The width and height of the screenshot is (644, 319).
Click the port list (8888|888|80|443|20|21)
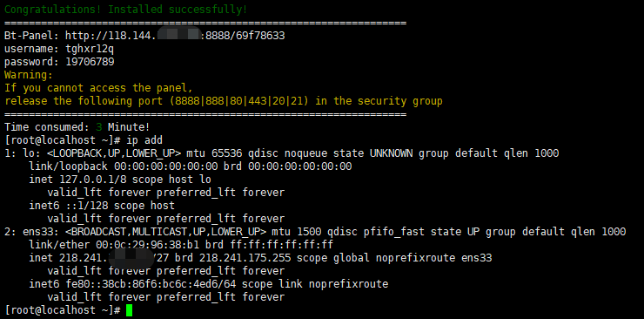238,101
